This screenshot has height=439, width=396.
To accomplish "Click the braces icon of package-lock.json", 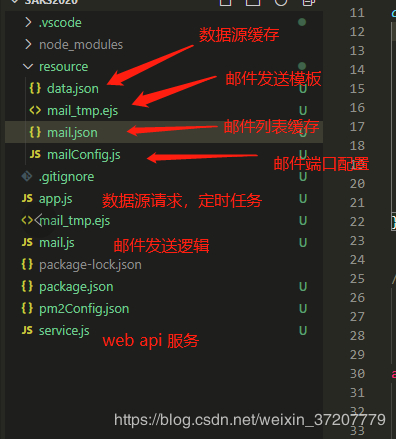I will click(x=27, y=264).
